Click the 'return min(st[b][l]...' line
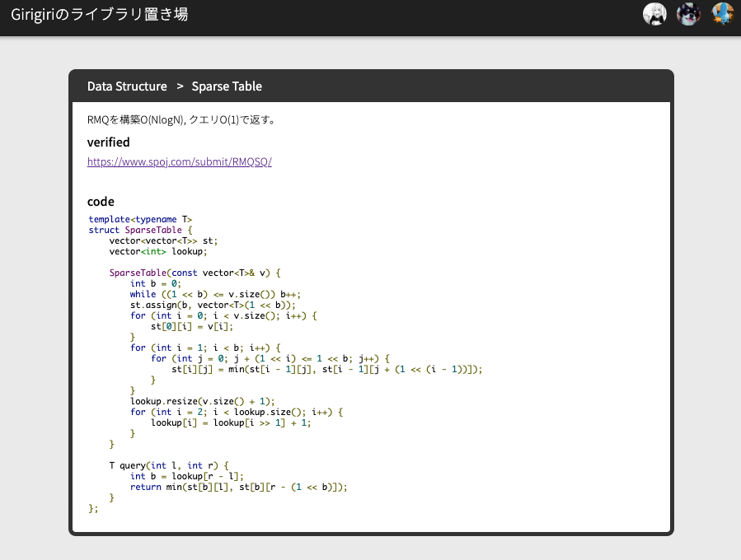This screenshot has width=741, height=560. pyautogui.click(x=239, y=487)
